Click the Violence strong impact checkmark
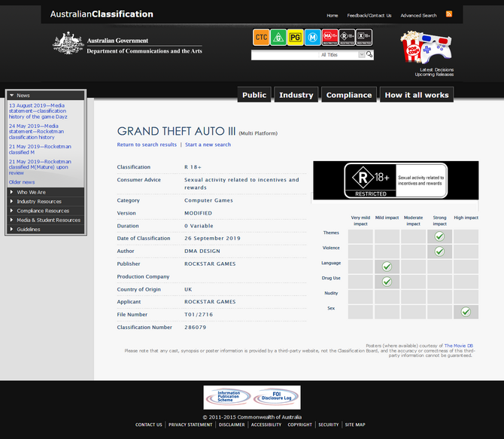Screen dimensions: 504x439 (x=439, y=252)
